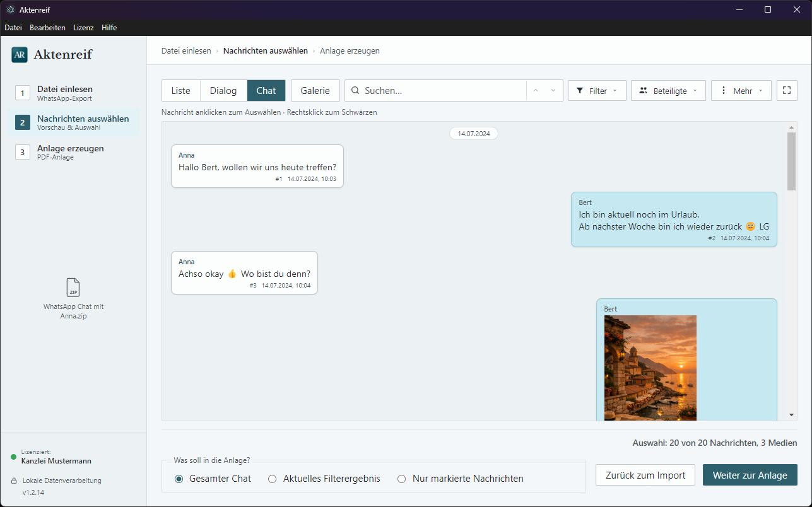Click the Aktenreif AR logo icon
812x507 pixels.
[x=20, y=55]
